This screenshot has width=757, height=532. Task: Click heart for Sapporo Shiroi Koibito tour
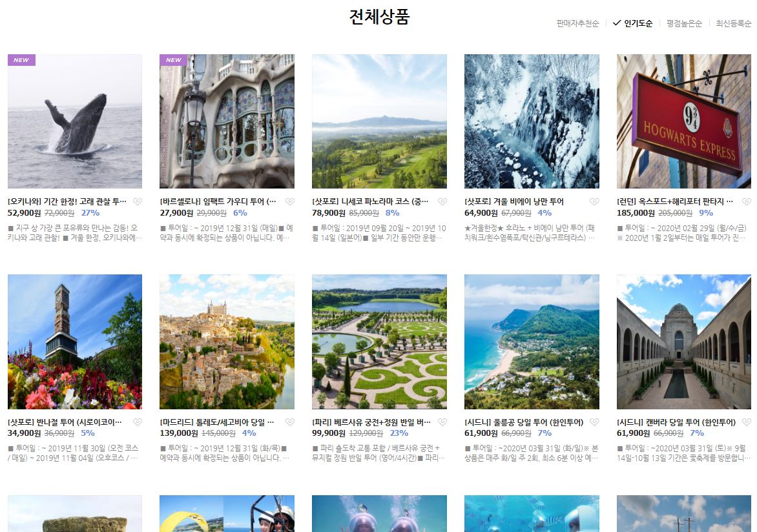pos(138,422)
